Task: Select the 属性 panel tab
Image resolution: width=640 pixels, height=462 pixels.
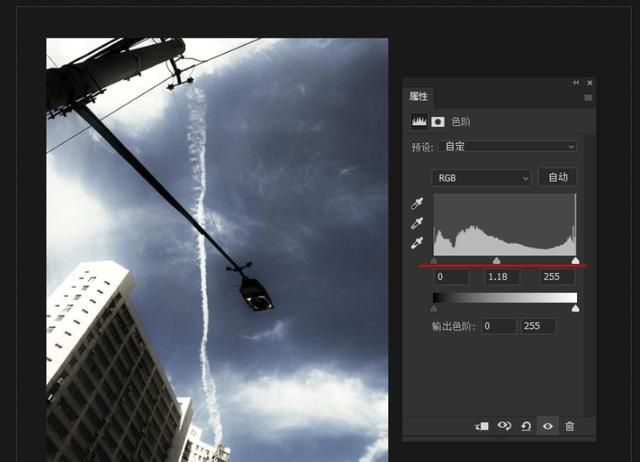Action: (418, 96)
